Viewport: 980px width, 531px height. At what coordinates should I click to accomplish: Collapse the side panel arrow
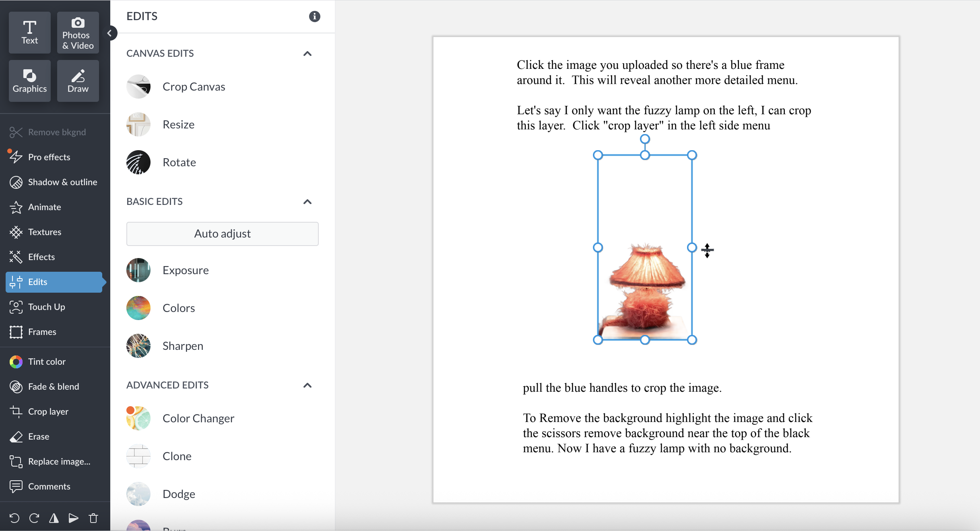(x=109, y=33)
